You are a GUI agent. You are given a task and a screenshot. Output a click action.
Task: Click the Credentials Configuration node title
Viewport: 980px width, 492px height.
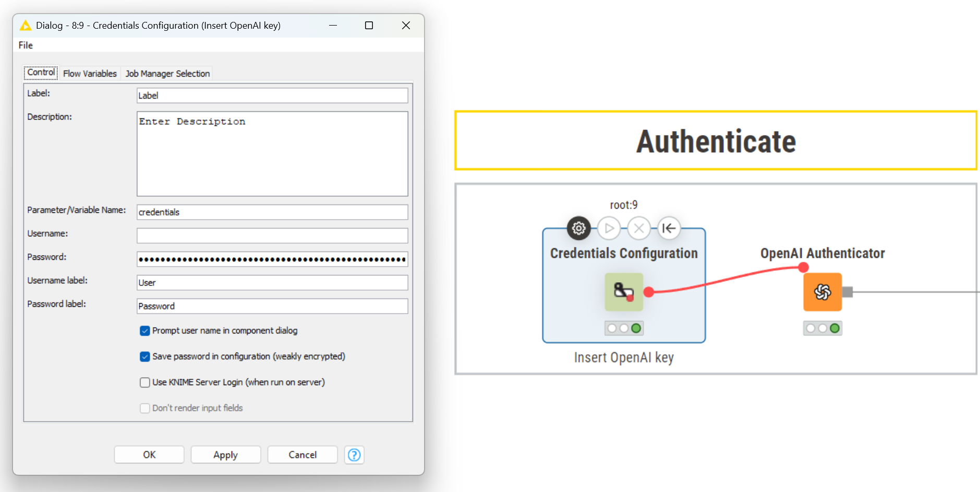[x=624, y=253]
